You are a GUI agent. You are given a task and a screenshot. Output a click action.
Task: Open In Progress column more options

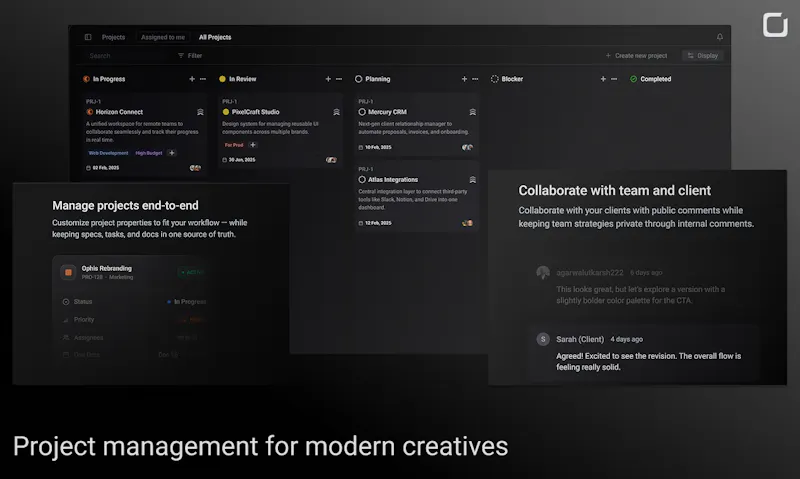click(203, 79)
